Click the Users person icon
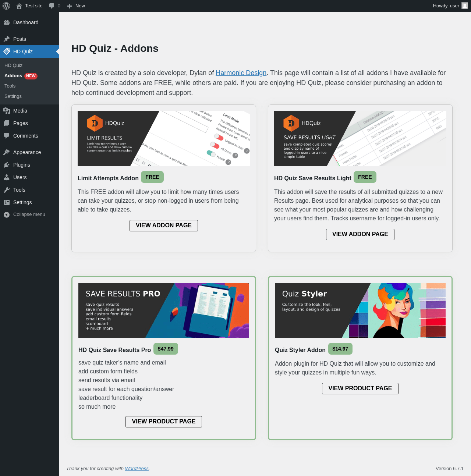This screenshot has width=471, height=476. [7, 177]
